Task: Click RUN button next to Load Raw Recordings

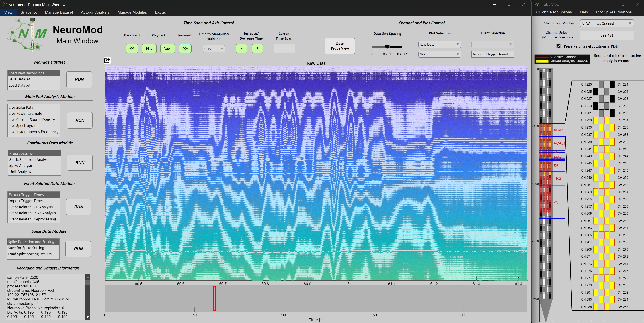Action: pos(79,80)
